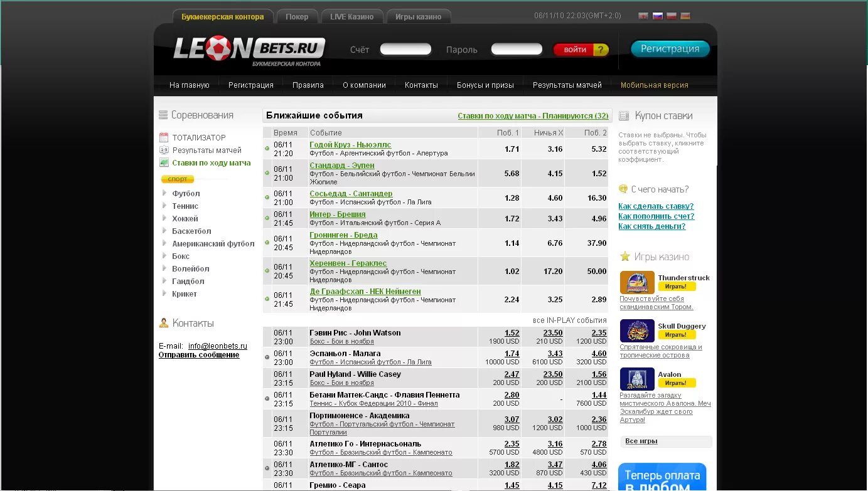Viewport: 868px width, 491px height.
Task: Click the info@leonbets.ru email link
Action: tap(217, 346)
